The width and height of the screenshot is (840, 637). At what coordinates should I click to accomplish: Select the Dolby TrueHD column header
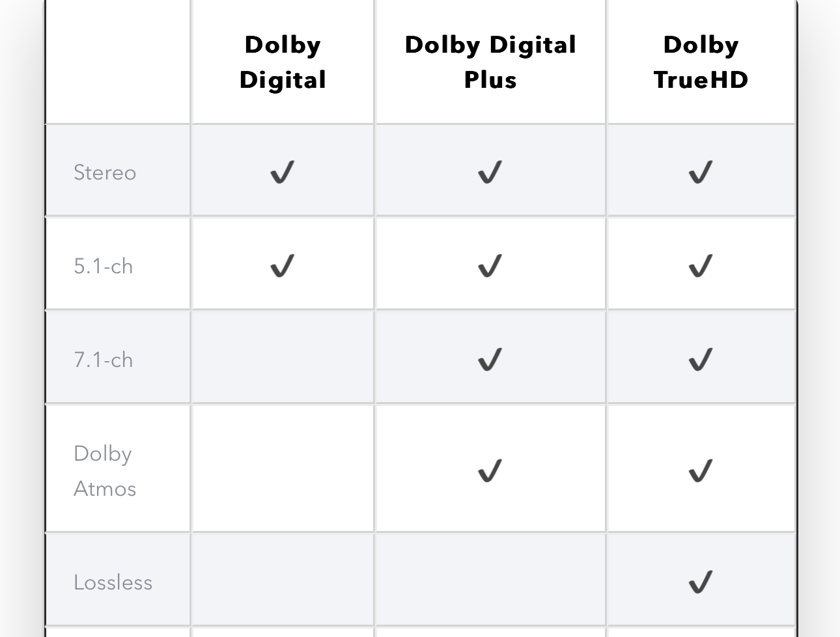701,62
